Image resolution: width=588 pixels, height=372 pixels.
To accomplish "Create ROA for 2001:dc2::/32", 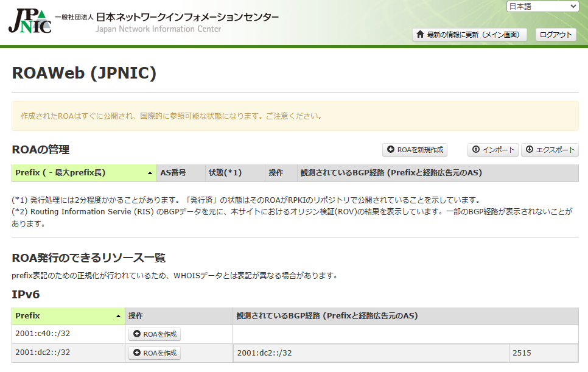I will (x=155, y=353).
